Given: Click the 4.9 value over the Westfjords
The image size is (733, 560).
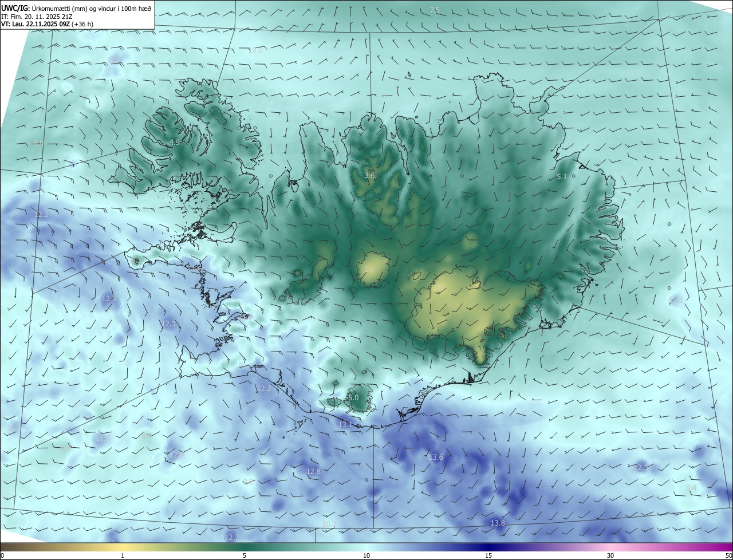Looking at the screenshot, I should pos(175,142).
